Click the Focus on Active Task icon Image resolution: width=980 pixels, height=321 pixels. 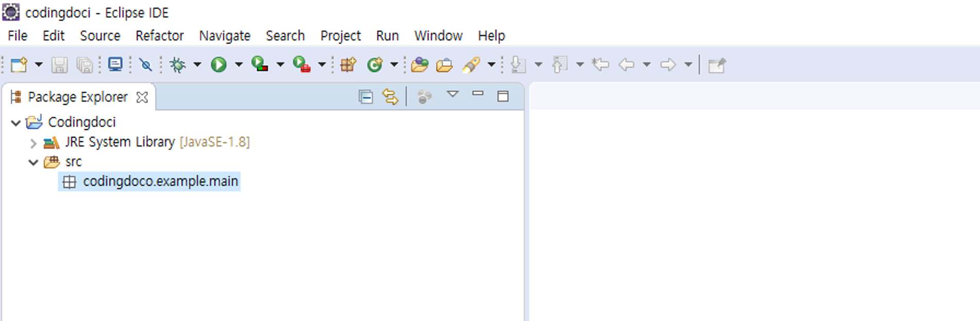(x=424, y=97)
